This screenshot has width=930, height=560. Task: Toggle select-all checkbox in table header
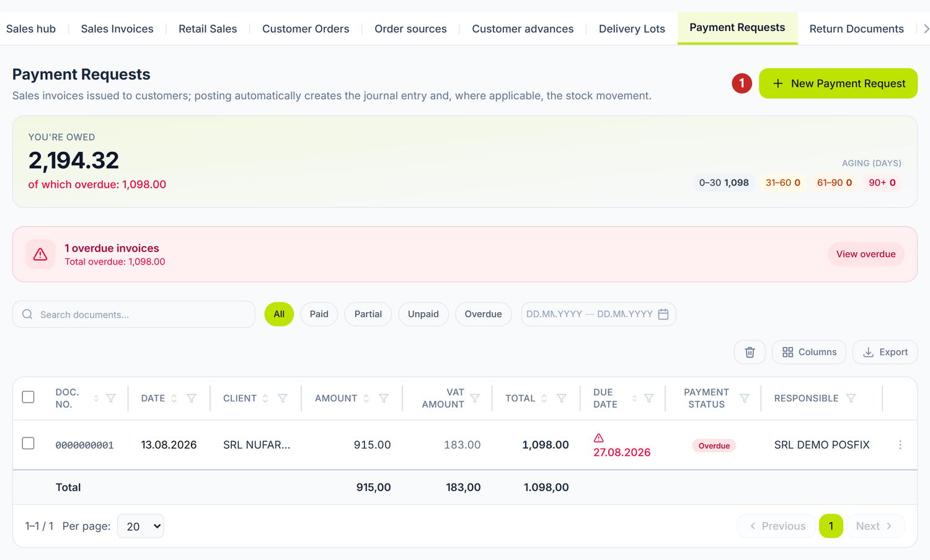(28, 396)
